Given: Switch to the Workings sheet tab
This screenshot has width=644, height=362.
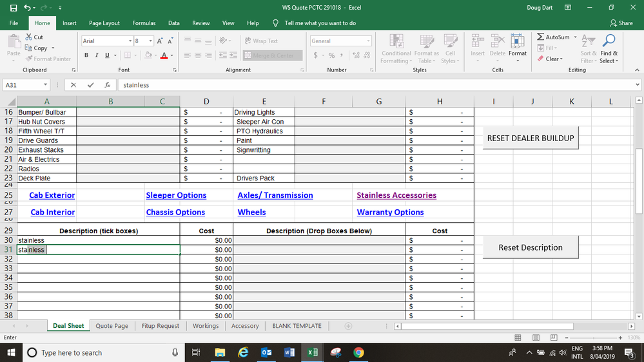Looking at the screenshot, I should 206,326.
